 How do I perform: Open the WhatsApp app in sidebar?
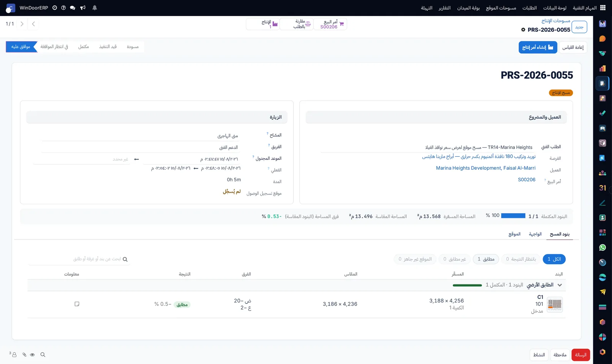pos(602,247)
